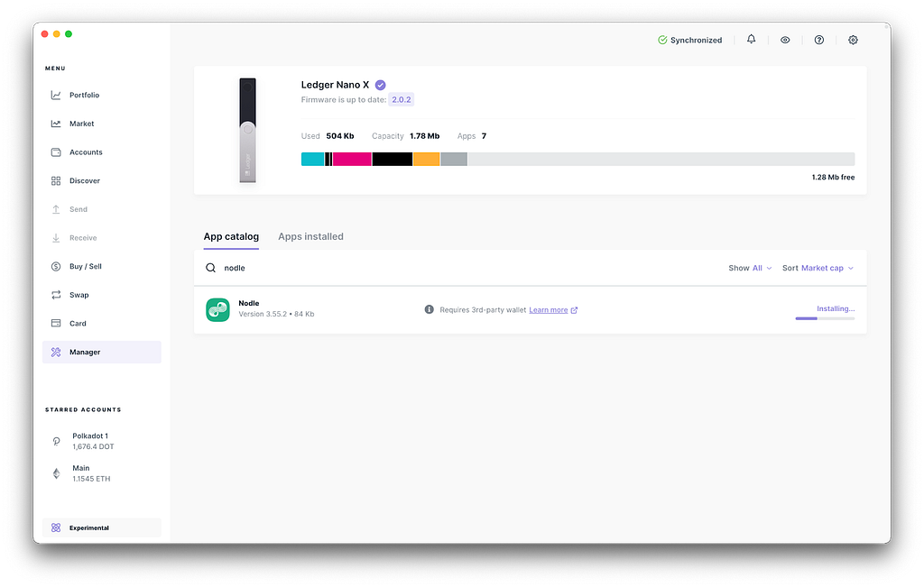Click the Used 504 Kb value

[340, 136]
